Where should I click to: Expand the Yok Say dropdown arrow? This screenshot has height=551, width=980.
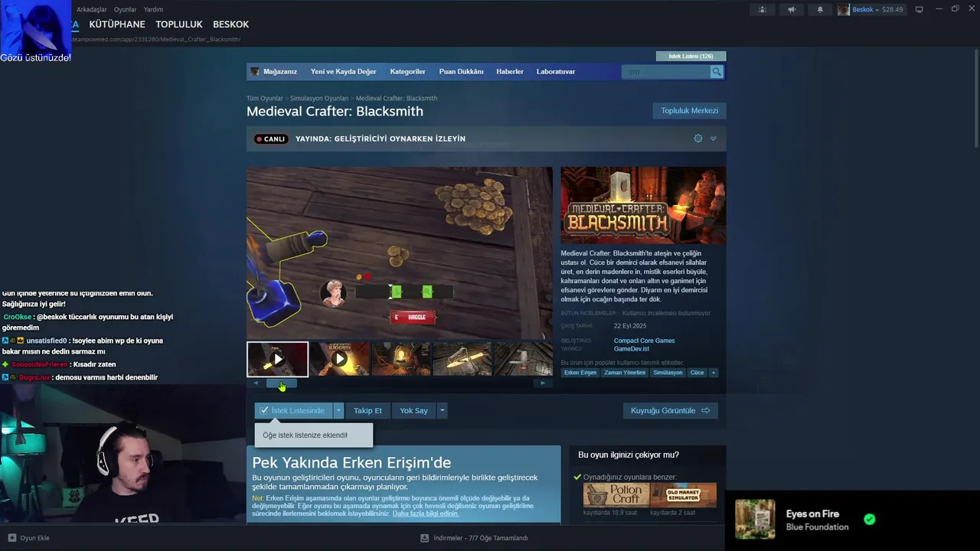tap(442, 411)
